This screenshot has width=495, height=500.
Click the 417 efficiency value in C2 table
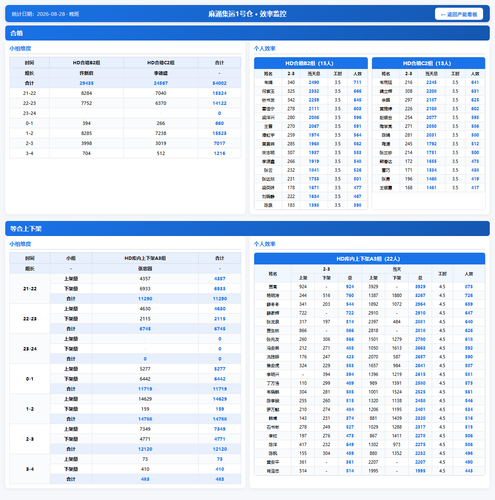point(475,188)
